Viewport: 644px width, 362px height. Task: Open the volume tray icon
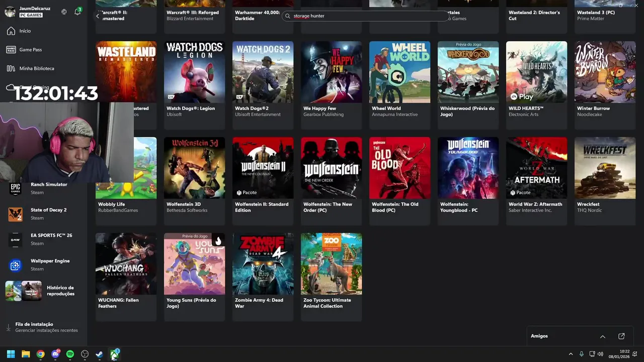pos(600,354)
